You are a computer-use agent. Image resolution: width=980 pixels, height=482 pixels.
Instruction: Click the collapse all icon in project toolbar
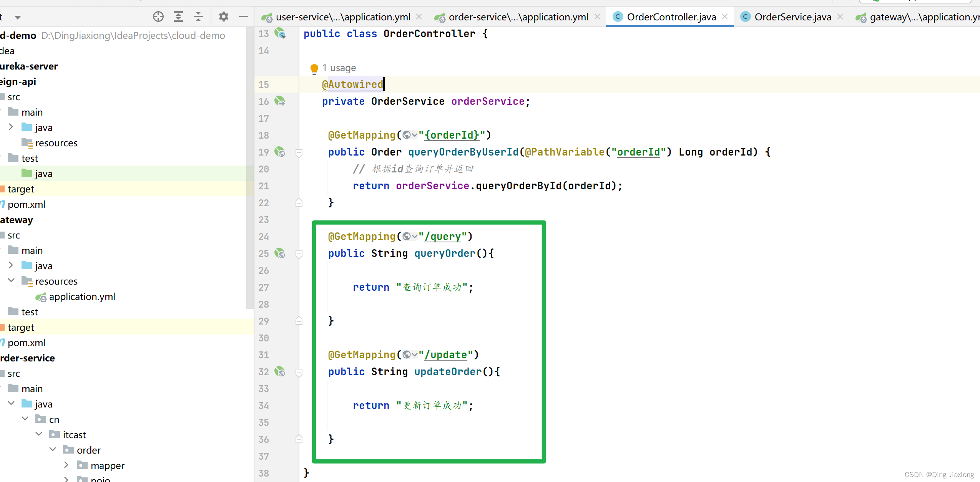(x=198, y=17)
